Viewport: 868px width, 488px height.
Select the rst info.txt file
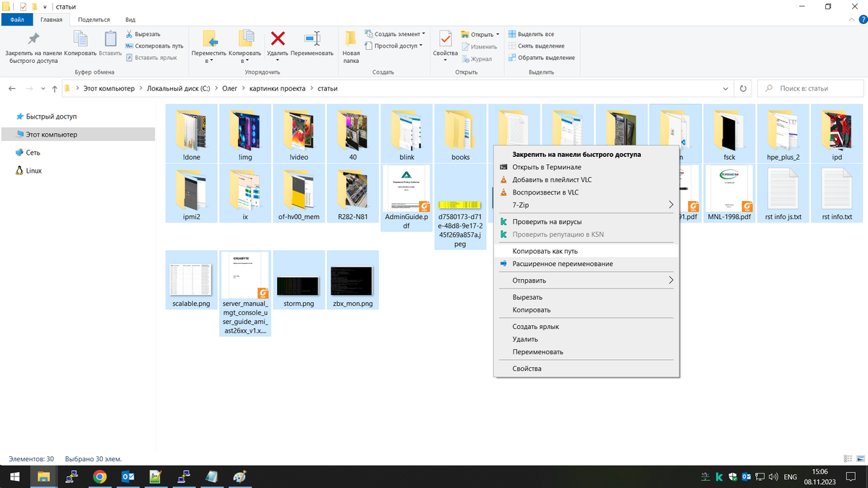point(837,194)
